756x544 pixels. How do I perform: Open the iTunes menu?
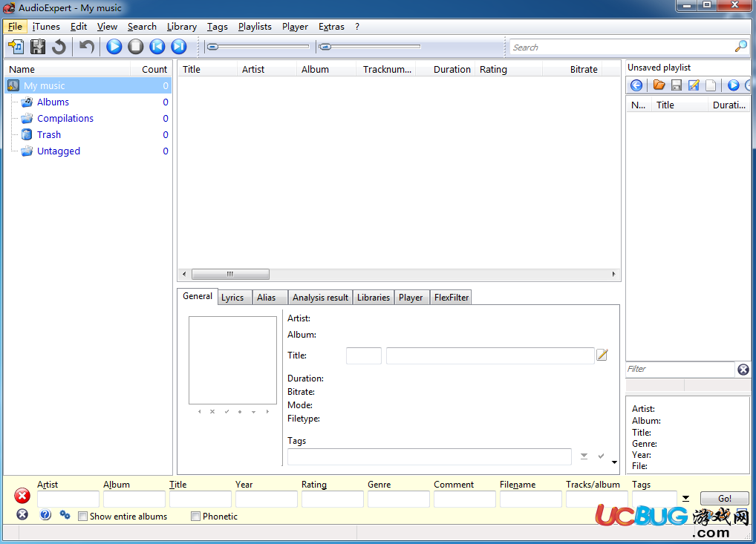click(46, 27)
